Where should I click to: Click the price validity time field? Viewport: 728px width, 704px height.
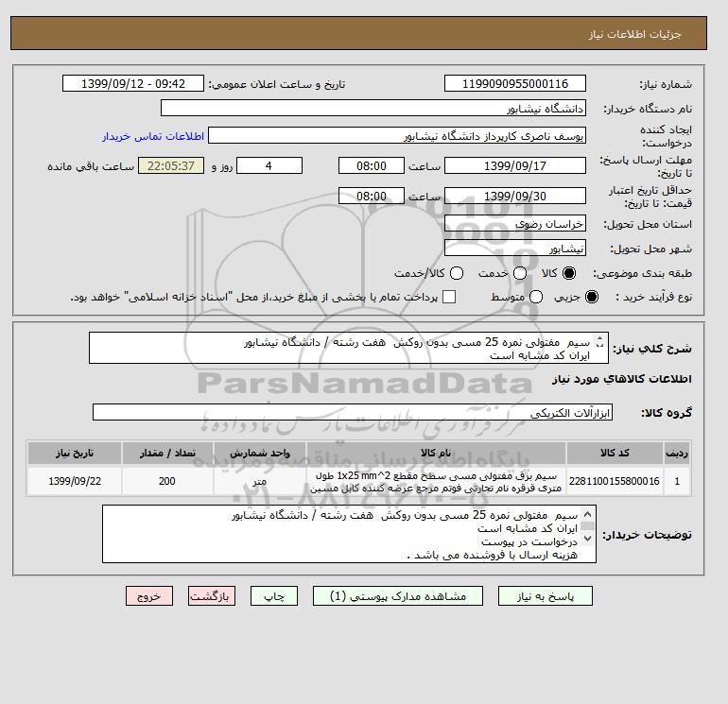(372, 196)
